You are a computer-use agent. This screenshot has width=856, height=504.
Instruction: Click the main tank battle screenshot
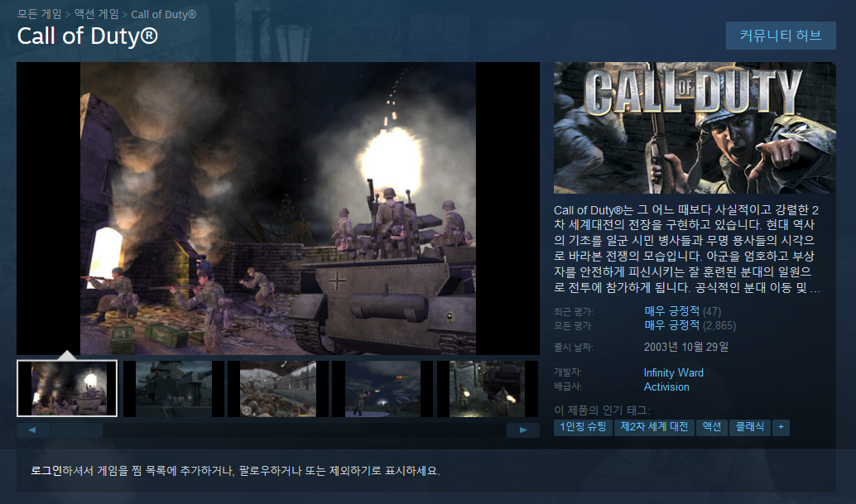pos(278,209)
